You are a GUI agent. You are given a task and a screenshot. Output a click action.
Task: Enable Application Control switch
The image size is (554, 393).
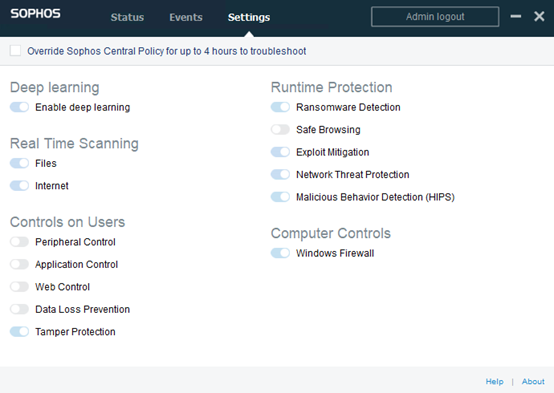(19, 264)
